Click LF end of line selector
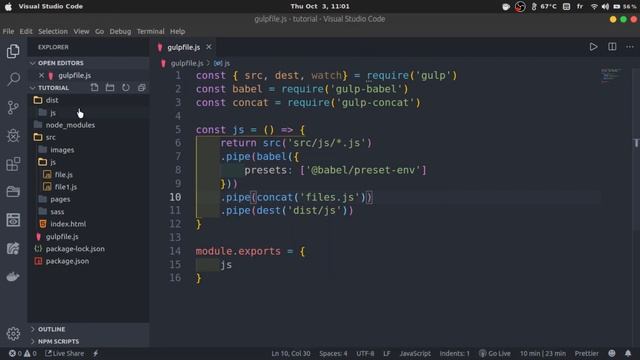 click(x=387, y=353)
